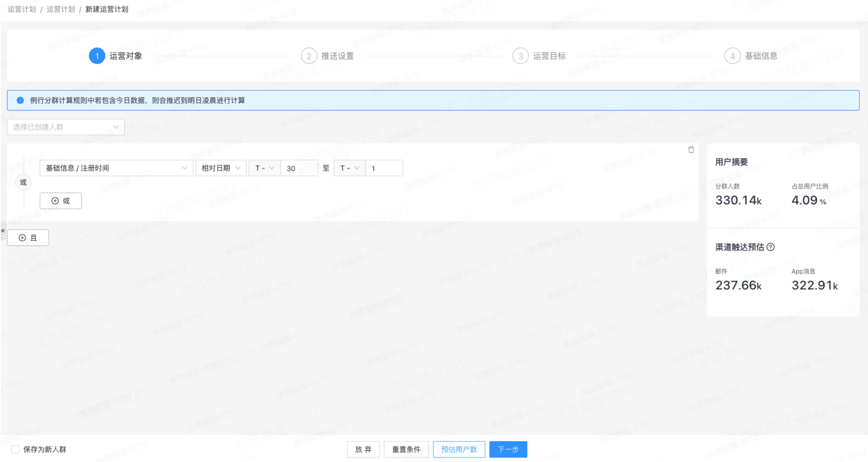Open the 相对日期 date type dropdown

[x=221, y=168]
